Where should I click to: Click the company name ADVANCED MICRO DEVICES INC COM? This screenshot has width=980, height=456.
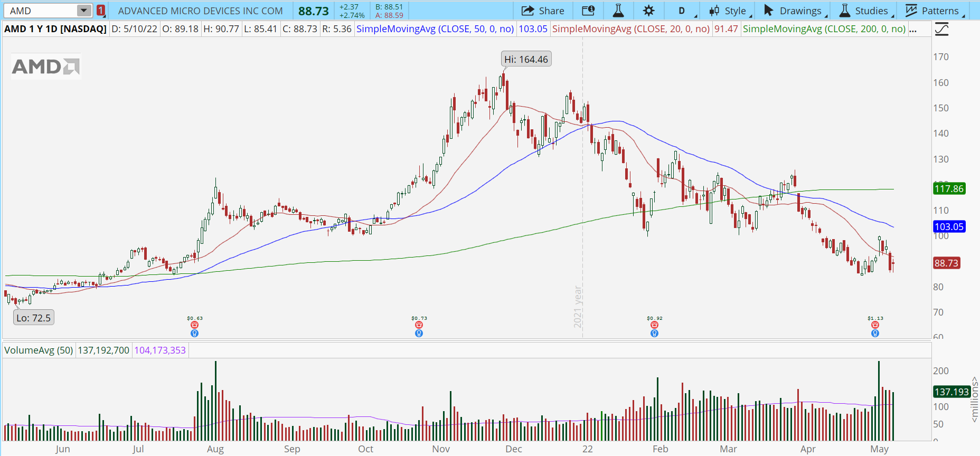point(201,11)
